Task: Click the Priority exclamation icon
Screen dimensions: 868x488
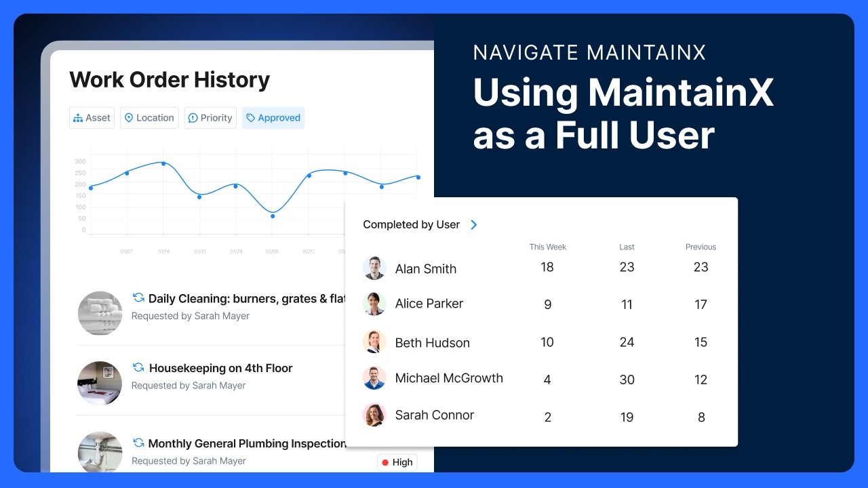Action: [x=193, y=118]
